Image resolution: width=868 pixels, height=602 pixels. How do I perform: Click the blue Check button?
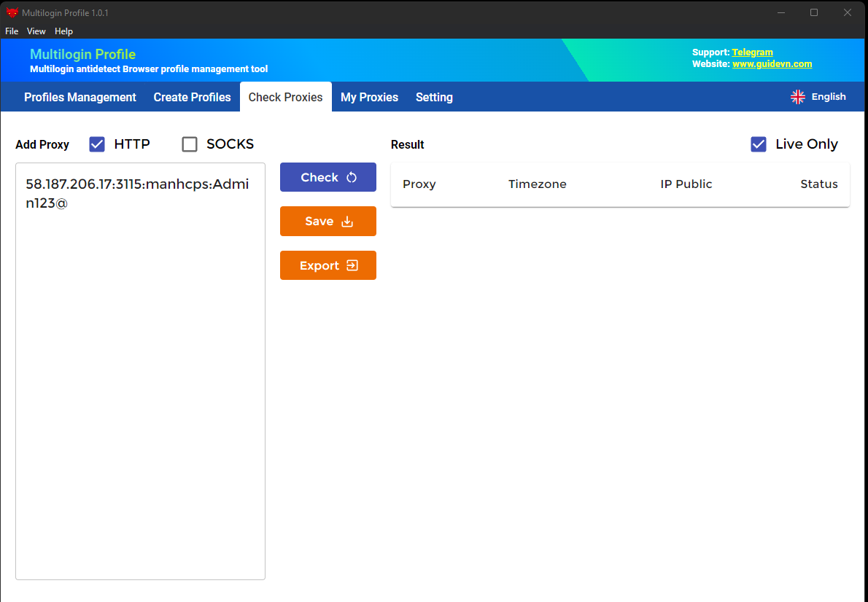[328, 177]
